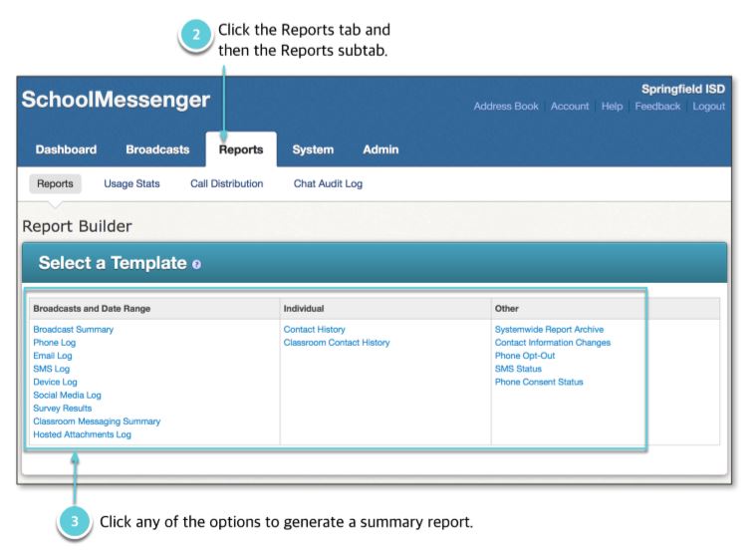Select the Reports main tab
This screenshot has width=756, height=558.
coord(241,149)
